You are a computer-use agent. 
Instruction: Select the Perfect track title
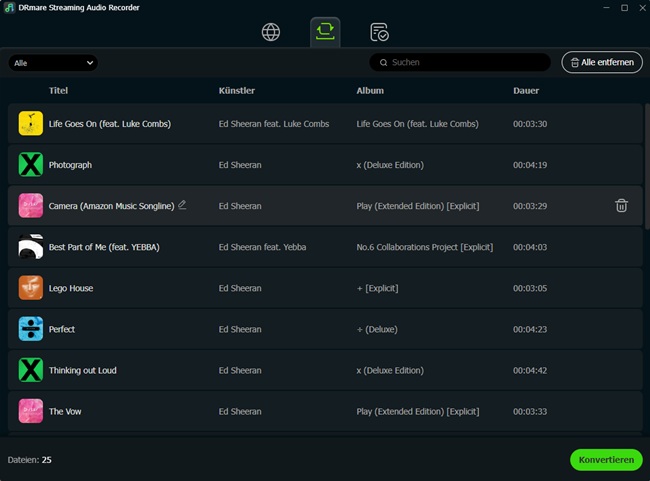62,329
